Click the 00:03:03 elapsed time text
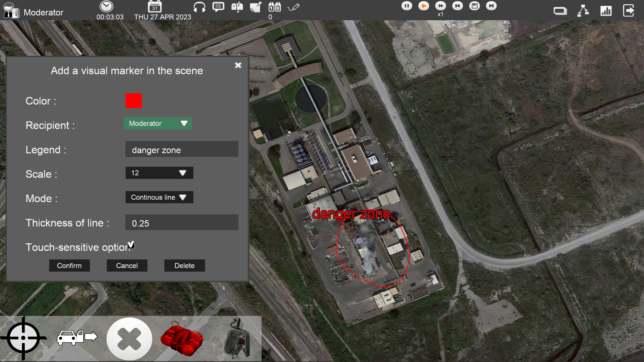The height and width of the screenshot is (362, 644). point(110,17)
